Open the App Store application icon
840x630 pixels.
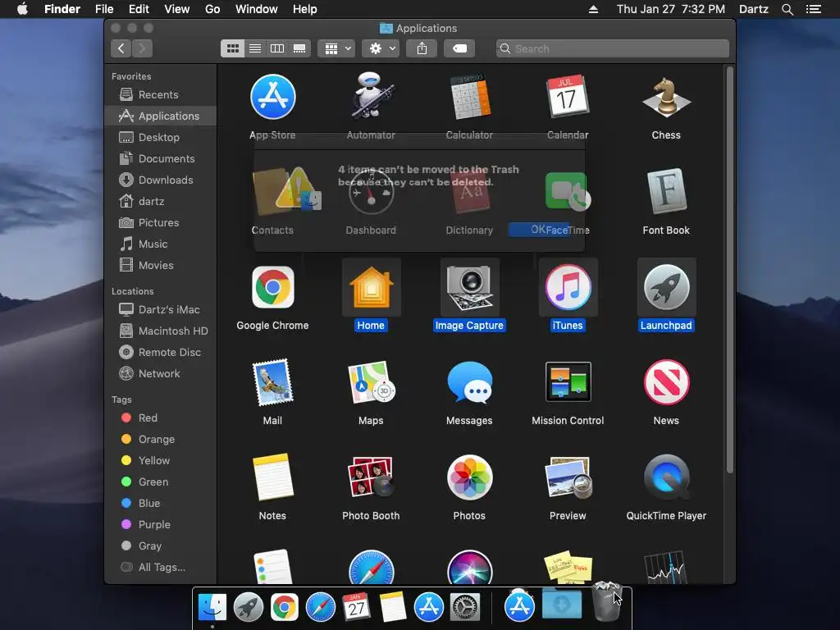tap(272, 97)
